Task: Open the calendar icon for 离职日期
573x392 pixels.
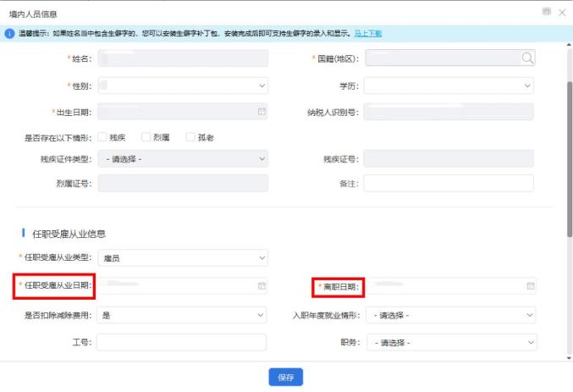Action: pyautogui.click(x=530, y=286)
